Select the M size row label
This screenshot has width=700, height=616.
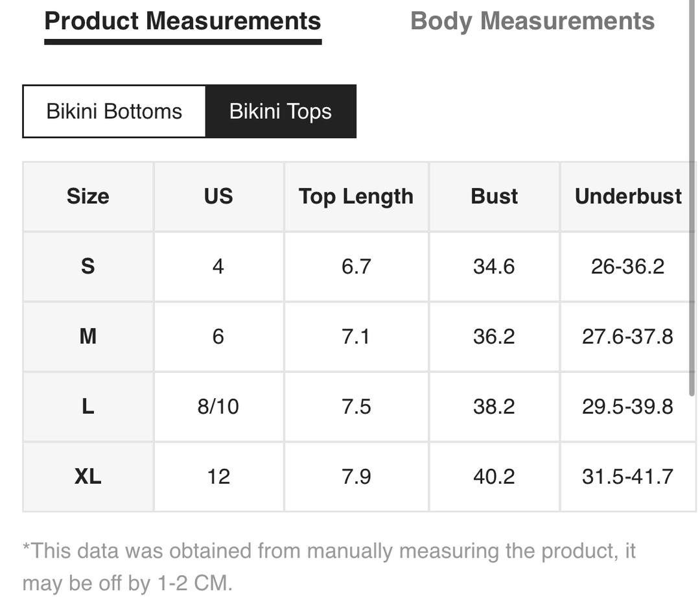[x=88, y=337]
